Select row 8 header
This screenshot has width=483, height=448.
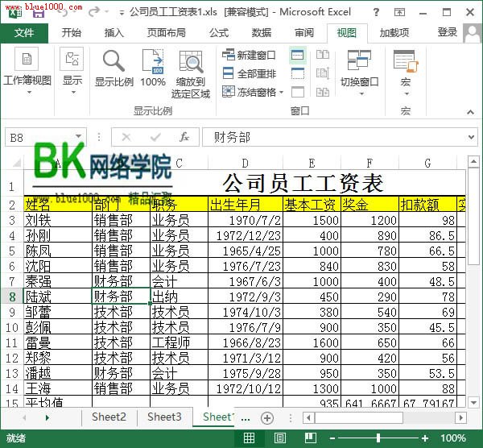12,297
